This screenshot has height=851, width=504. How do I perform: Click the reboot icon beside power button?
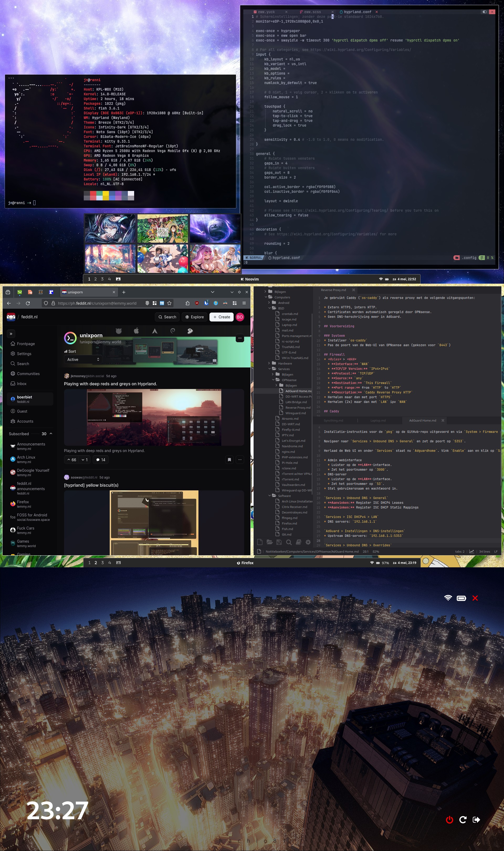[x=463, y=820]
